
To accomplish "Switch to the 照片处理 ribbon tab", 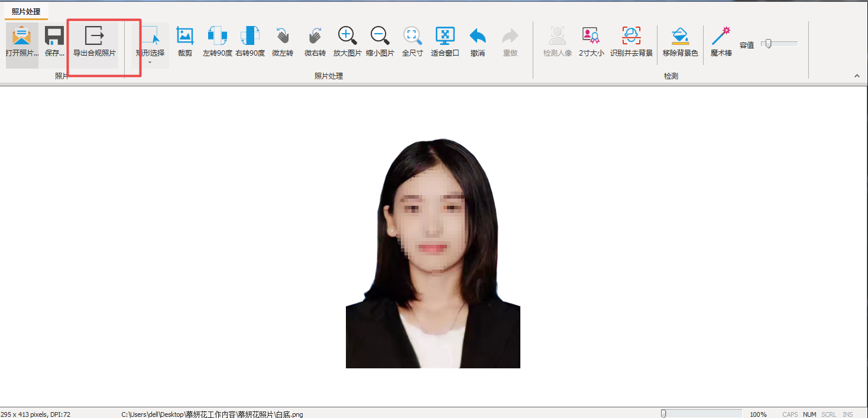I will (26, 12).
